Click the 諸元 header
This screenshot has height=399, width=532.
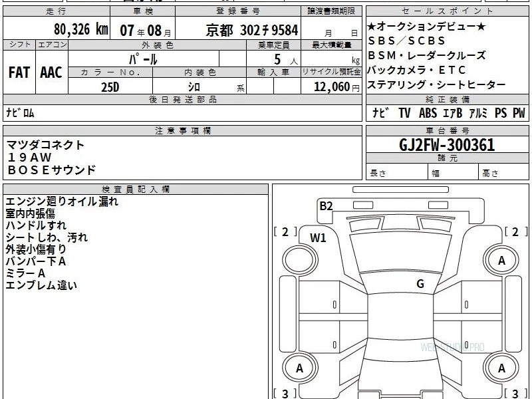(447, 158)
